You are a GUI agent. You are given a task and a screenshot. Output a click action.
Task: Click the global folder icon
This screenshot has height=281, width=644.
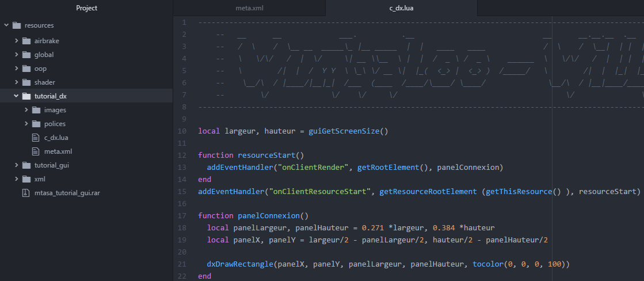tap(26, 55)
